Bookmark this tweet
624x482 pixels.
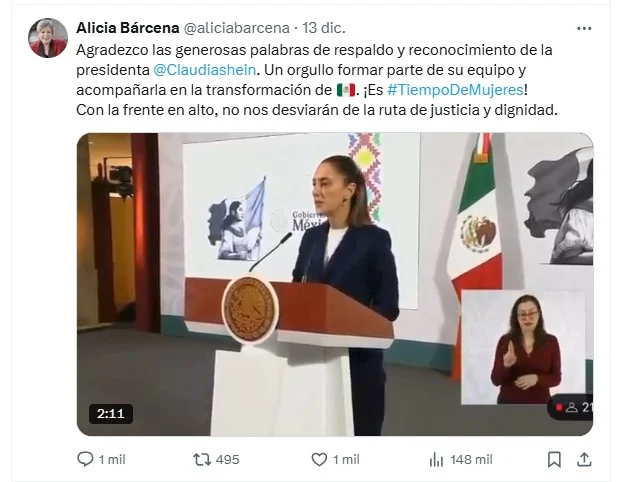pyautogui.click(x=554, y=460)
